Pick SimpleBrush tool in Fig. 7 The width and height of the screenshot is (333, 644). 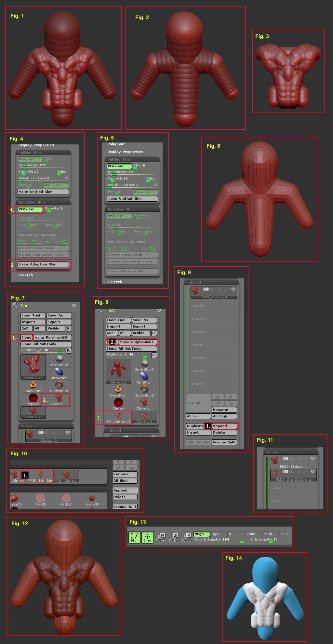point(33,386)
